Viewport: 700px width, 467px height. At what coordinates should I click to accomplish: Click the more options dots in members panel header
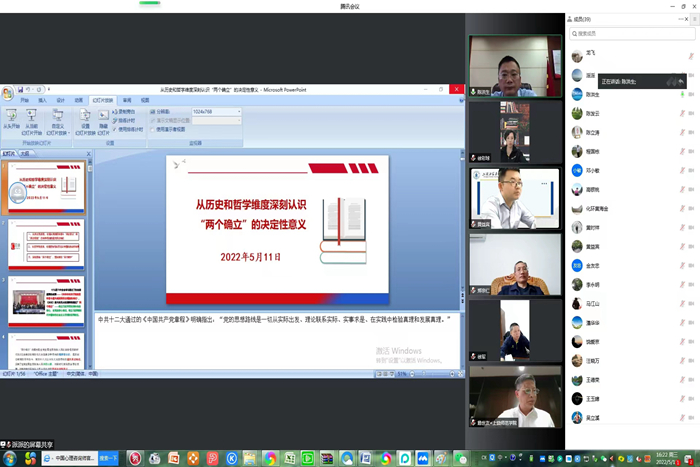click(x=680, y=19)
